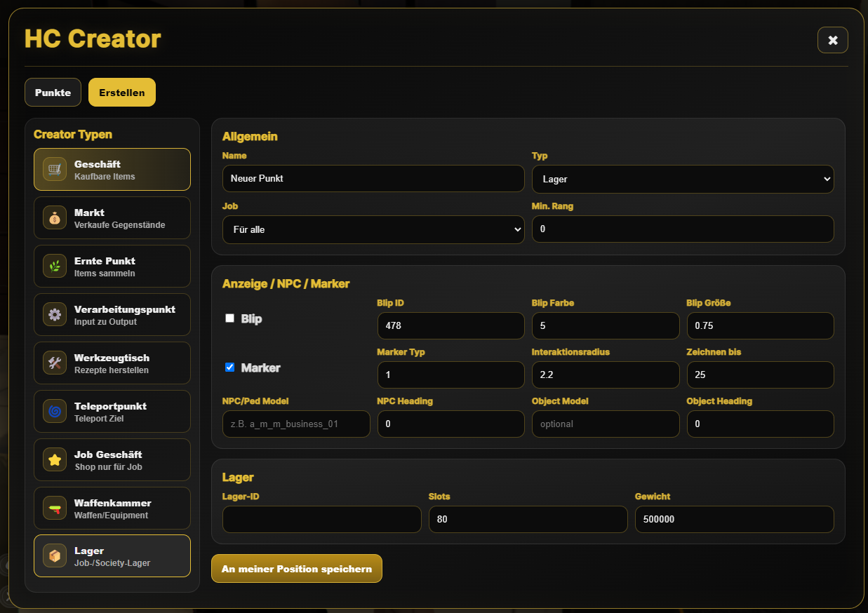Open the Werkzeugtisch title entry
Image resolution: width=868 pixels, height=613 pixels.
coord(112,358)
